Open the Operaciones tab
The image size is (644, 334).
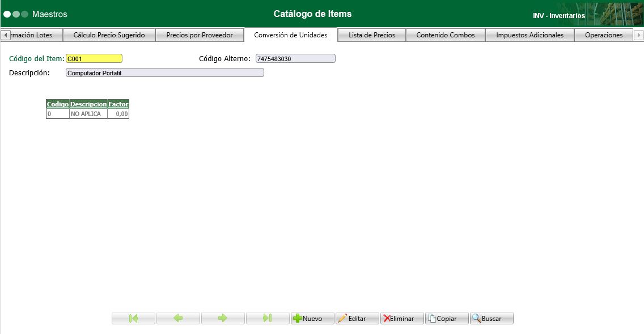[x=603, y=35]
